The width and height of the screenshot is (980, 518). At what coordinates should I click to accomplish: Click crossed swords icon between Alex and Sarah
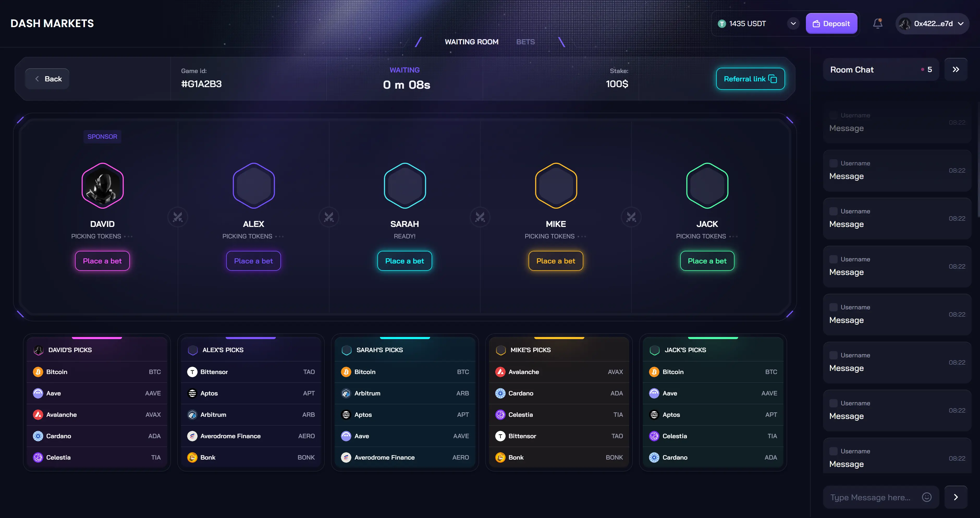(x=329, y=217)
